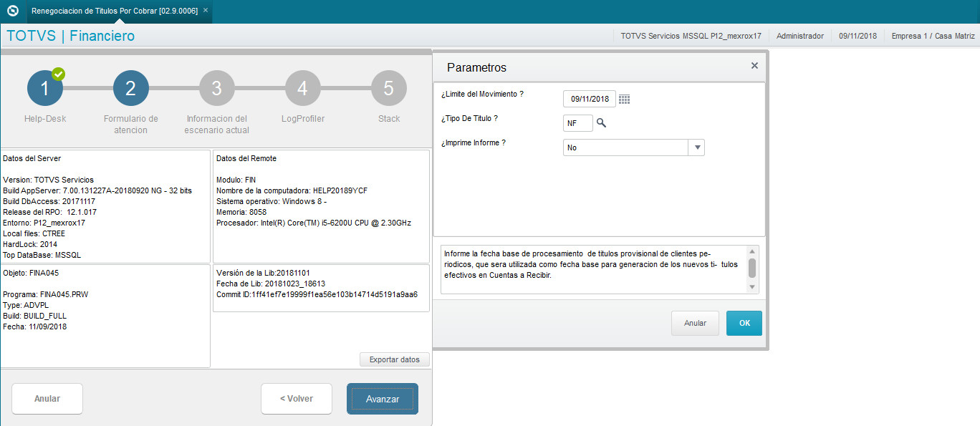This screenshot has width=980, height=426.
Task: Click the Nombre de la computadora line
Action: click(291, 190)
